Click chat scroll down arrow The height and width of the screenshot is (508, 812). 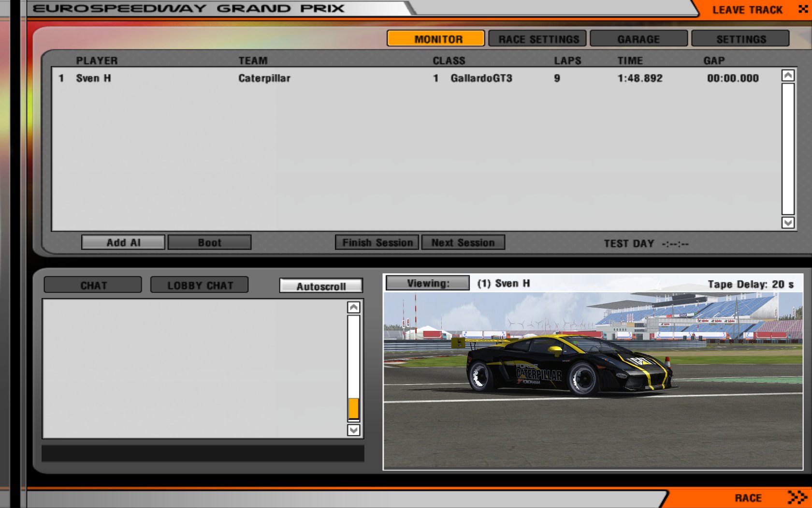pyautogui.click(x=354, y=430)
